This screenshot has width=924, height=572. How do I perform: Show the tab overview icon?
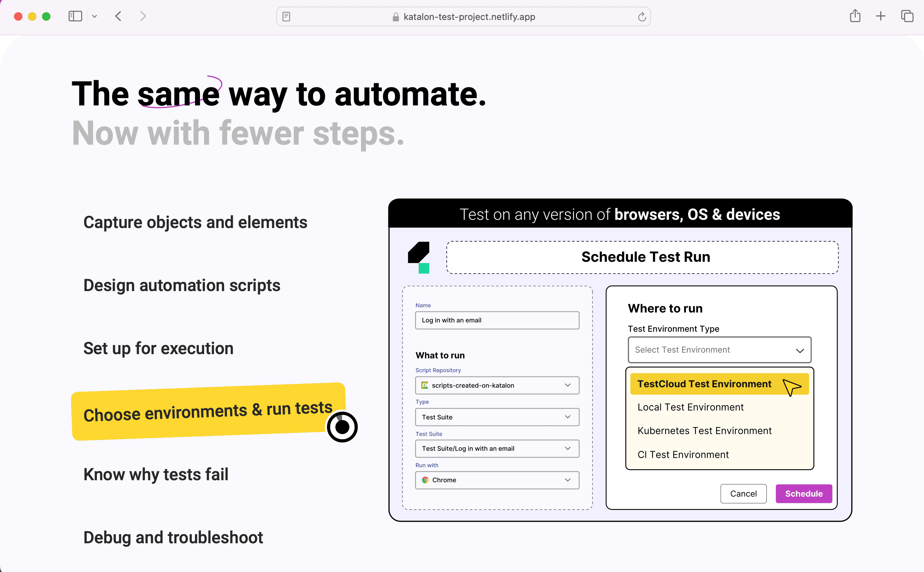coord(907,16)
